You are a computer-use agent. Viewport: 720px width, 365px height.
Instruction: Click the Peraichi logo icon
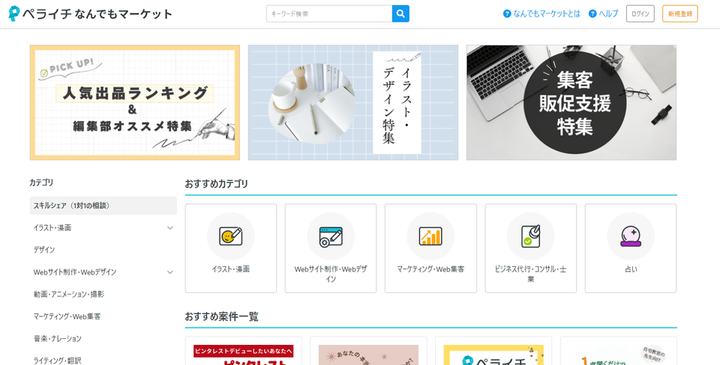point(14,14)
